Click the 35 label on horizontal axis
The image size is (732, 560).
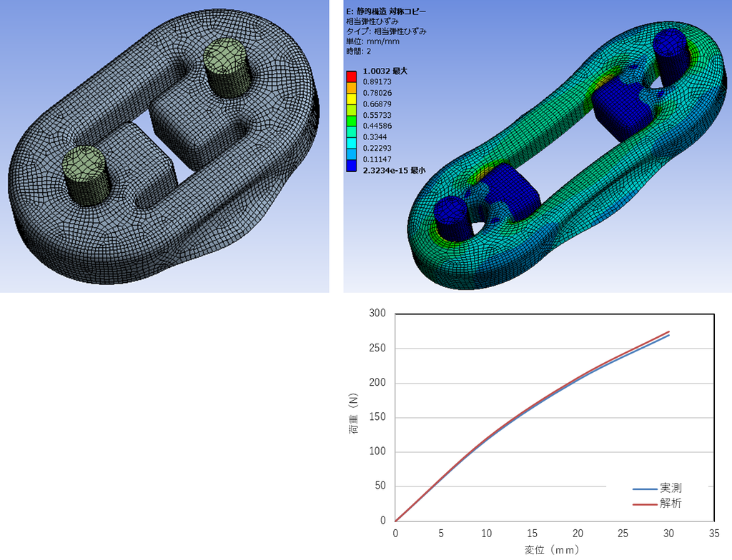[x=714, y=534]
